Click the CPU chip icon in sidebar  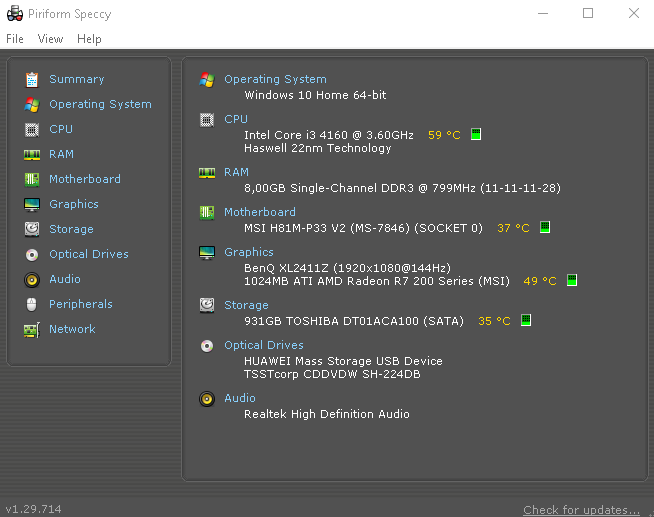[32, 130]
